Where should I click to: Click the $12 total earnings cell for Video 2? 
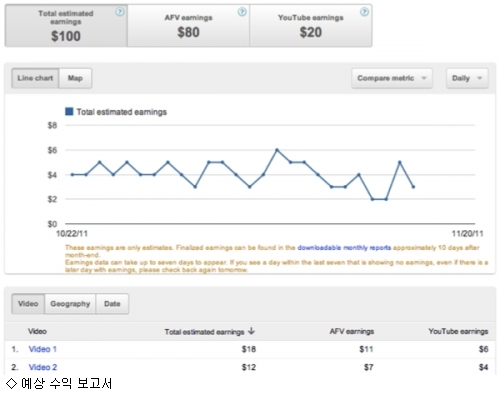(x=249, y=367)
